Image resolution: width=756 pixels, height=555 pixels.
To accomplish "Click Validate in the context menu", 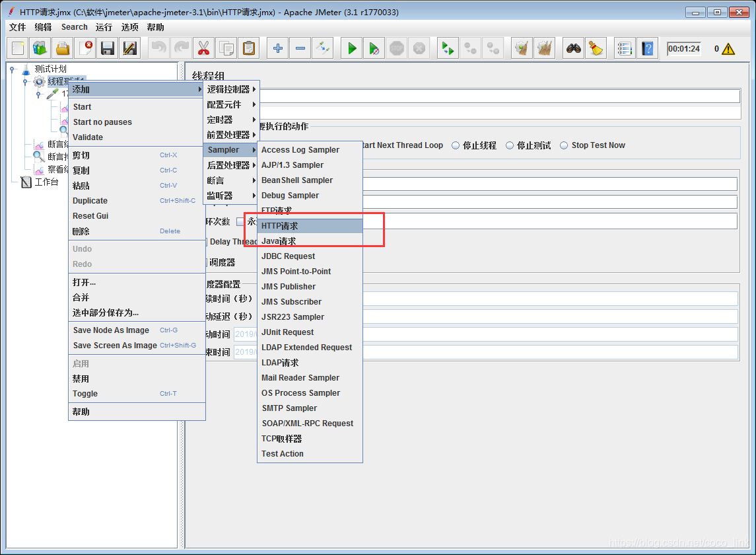I will [x=137, y=137].
